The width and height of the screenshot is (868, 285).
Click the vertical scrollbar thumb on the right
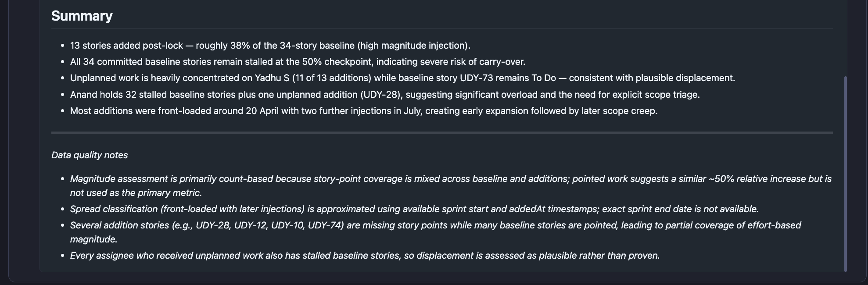coord(845,174)
